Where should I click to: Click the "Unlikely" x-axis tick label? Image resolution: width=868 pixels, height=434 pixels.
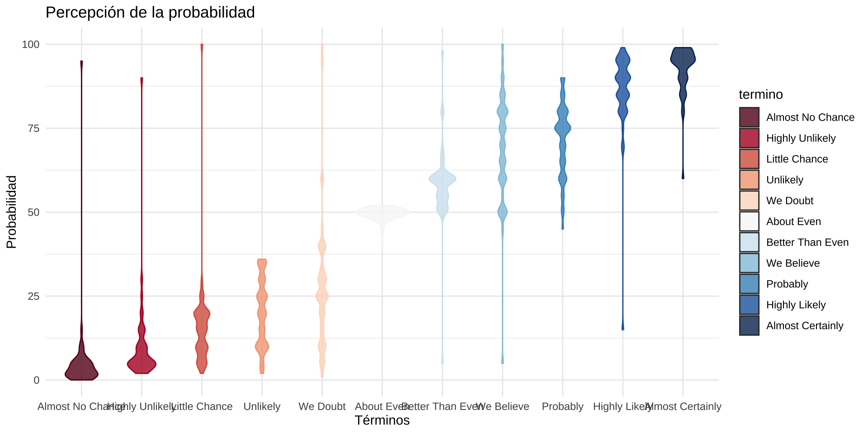[262, 406]
